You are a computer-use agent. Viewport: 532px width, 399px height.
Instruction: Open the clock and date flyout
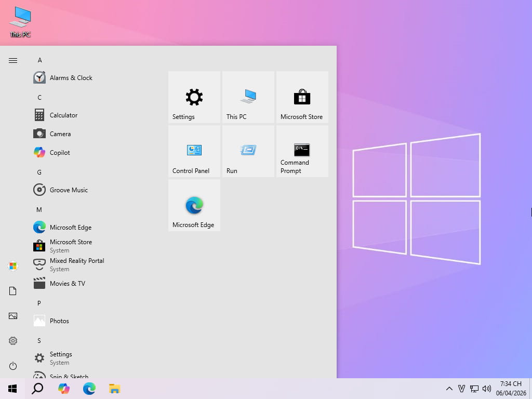[x=511, y=389]
